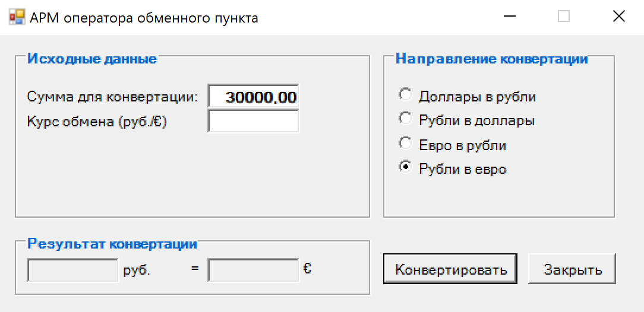Select the Доллары в рубли option
644x312 pixels.
pyautogui.click(x=468, y=96)
